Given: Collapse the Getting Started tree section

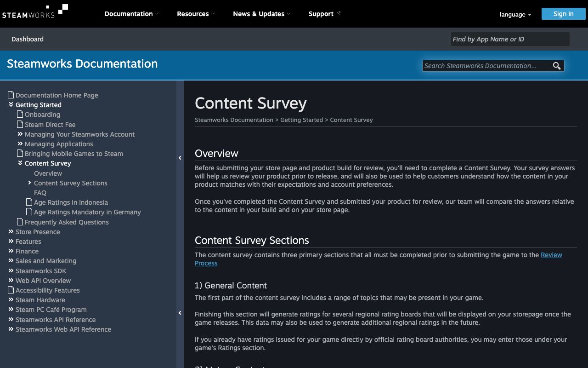Looking at the screenshot, I should pyautogui.click(x=11, y=104).
